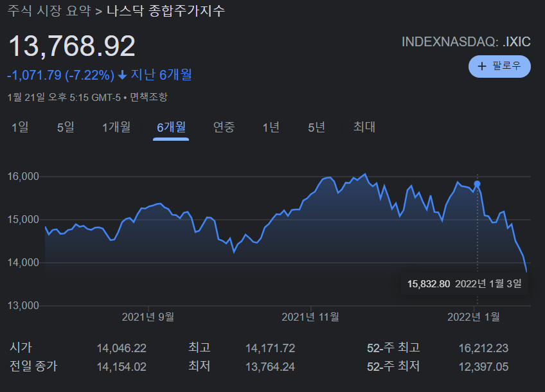Click the tooltip showing 15,832.80
Image resolution: width=545 pixels, height=392 pixels.
[465, 284]
